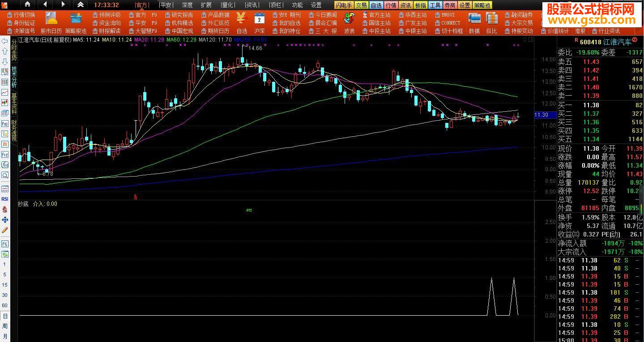Open the 研究报告 toolbar link
Viewport: 644px width, 342px height.
(179, 15)
